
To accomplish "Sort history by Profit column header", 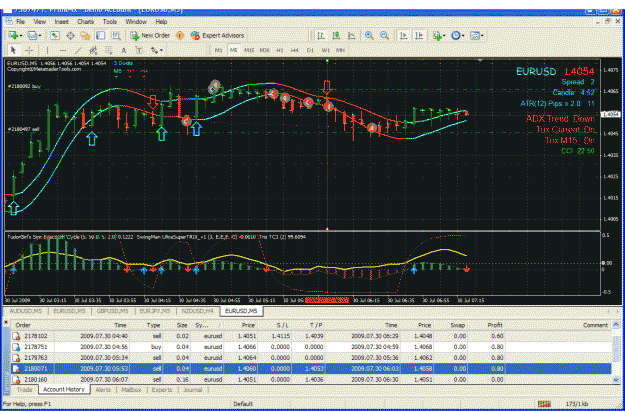I will 495,325.
